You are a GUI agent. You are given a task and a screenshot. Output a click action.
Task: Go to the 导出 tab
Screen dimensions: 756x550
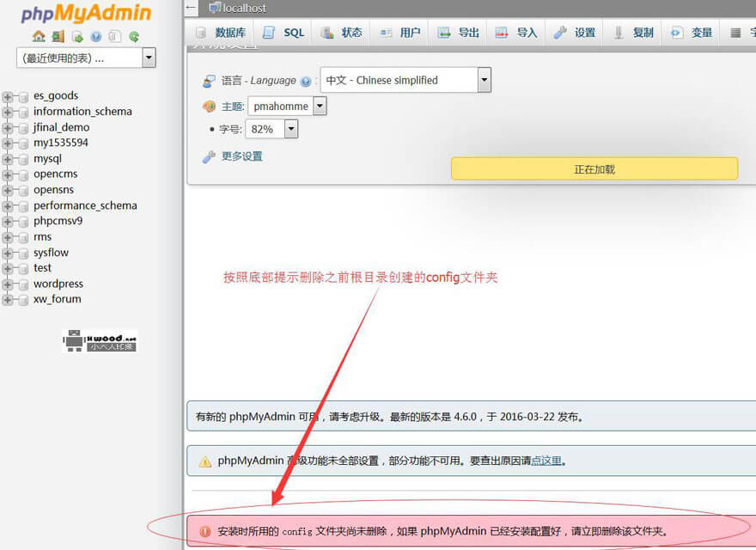tap(459, 33)
